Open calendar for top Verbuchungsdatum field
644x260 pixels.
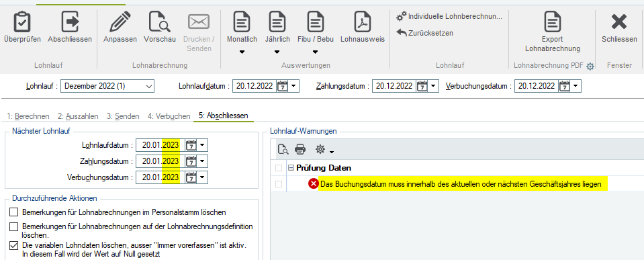(564, 86)
